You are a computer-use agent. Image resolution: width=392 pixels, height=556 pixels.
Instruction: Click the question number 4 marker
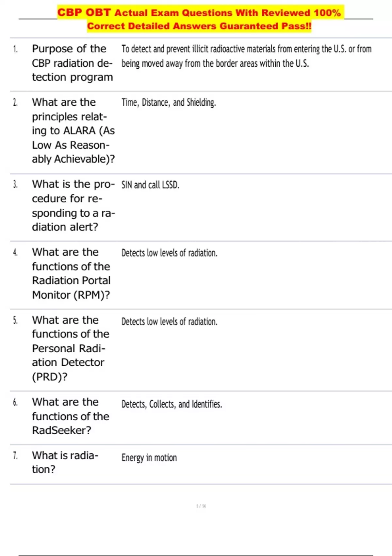[x=15, y=252]
